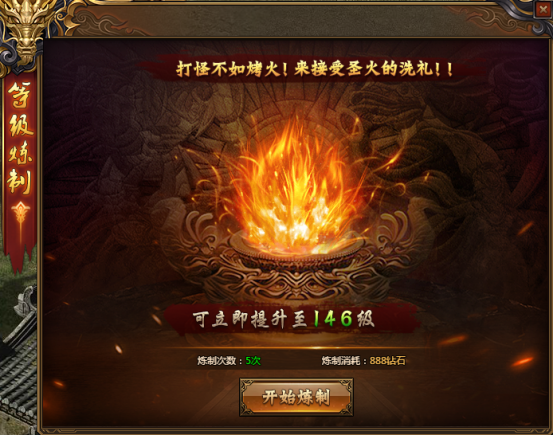Click the golden dragon head emblem
The height and width of the screenshot is (436, 554).
coord(25,25)
